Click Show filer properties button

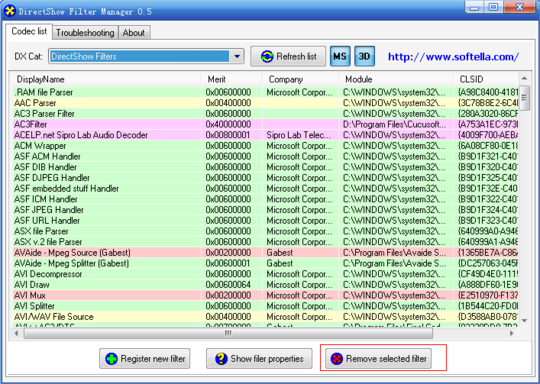[x=259, y=359]
